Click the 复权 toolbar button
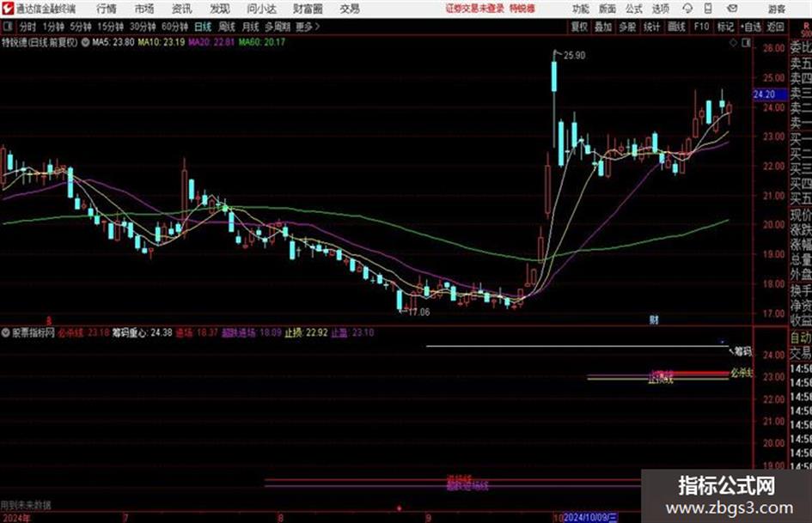Viewport: 812px width, 523px height. (579, 27)
